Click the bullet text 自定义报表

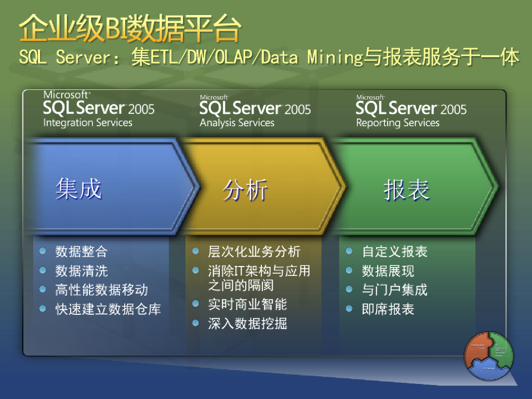click(395, 251)
